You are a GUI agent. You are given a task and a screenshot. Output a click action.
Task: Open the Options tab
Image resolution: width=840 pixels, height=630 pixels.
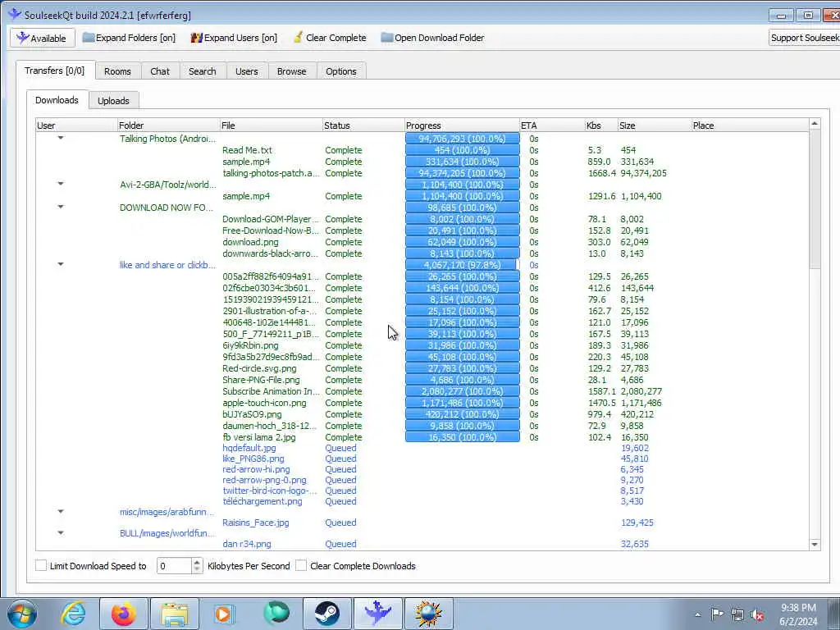pyautogui.click(x=341, y=71)
